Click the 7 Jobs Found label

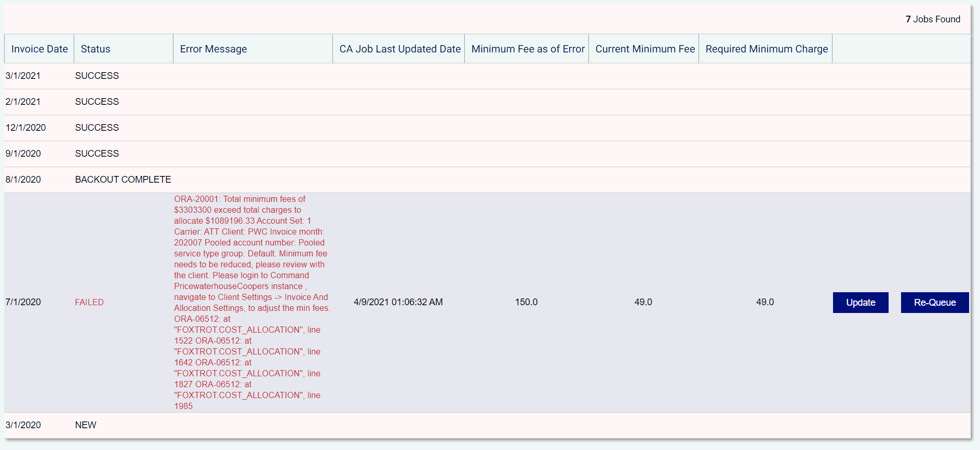pyautogui.click(x=933, y=19)
